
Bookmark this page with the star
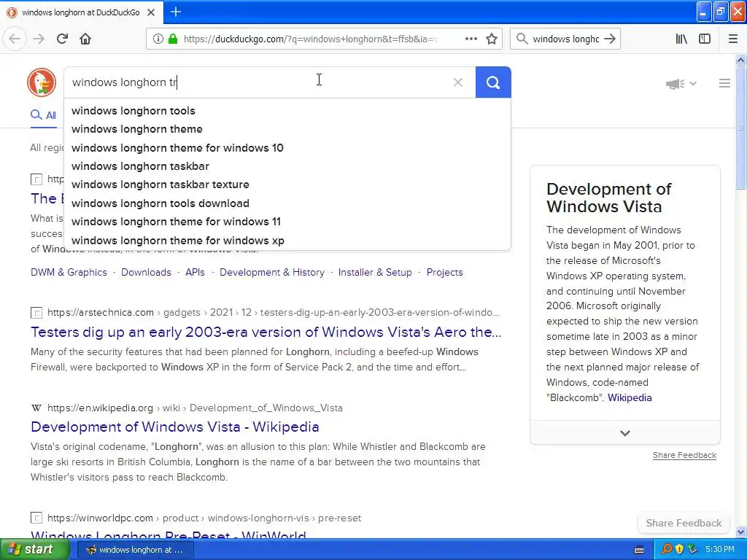tap(492, 39)
